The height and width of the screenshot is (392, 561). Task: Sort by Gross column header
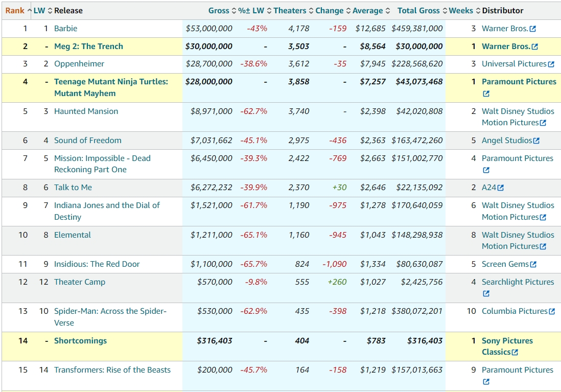click(222, 11)
